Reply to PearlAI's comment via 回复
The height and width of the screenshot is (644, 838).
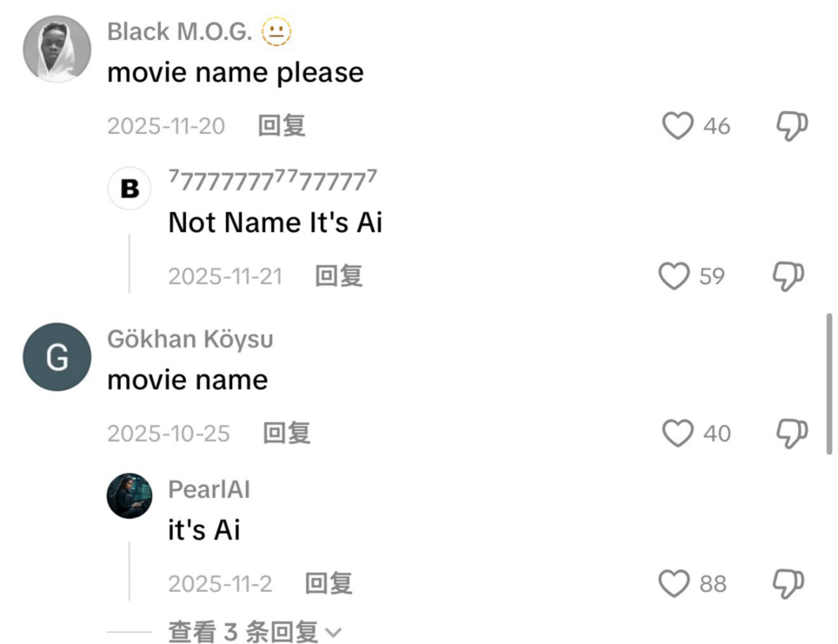[329, 584]
